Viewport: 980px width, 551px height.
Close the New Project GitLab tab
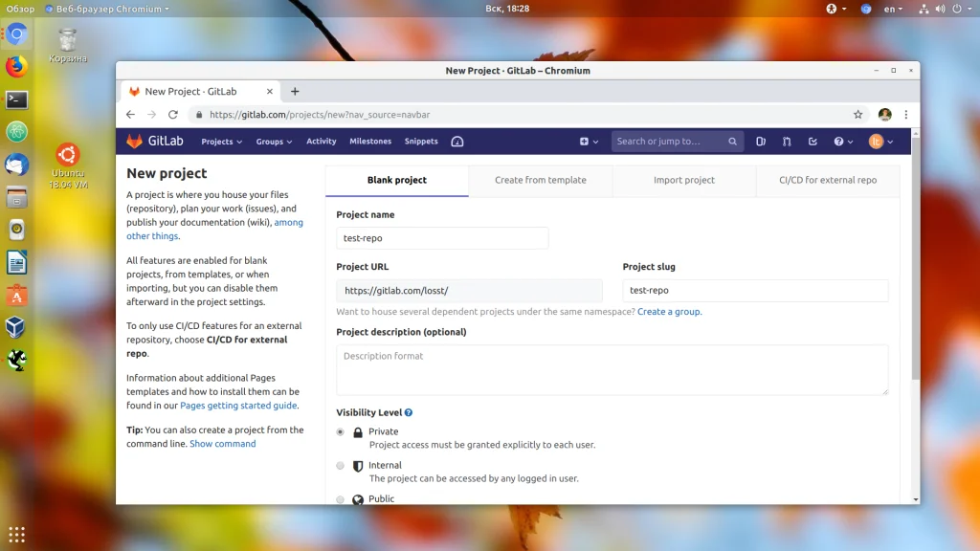pos(269,91)
